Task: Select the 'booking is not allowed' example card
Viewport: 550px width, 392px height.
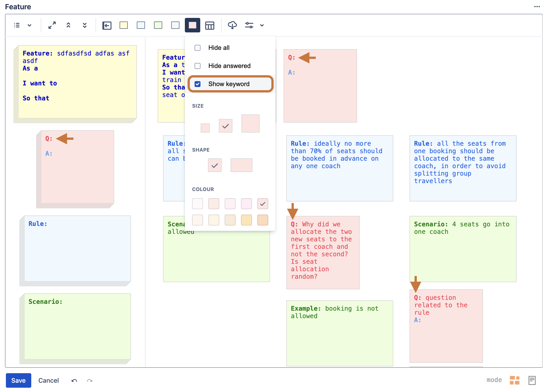Action: [340, 333]
